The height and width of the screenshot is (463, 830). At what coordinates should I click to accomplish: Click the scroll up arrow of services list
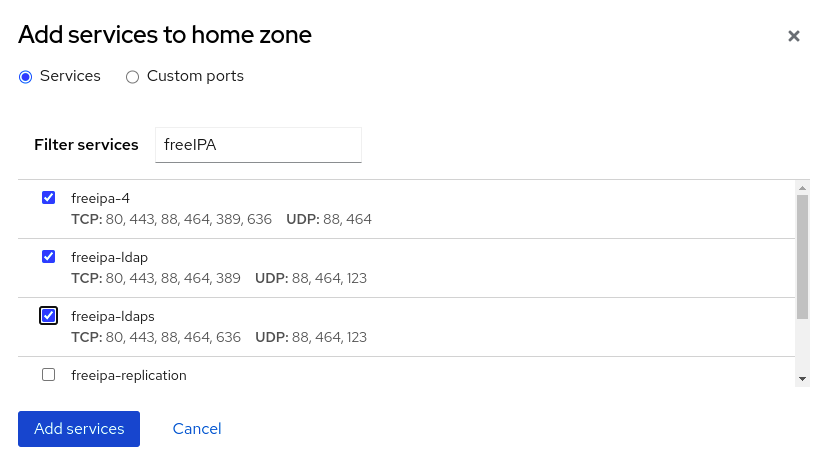click(802, 188)
